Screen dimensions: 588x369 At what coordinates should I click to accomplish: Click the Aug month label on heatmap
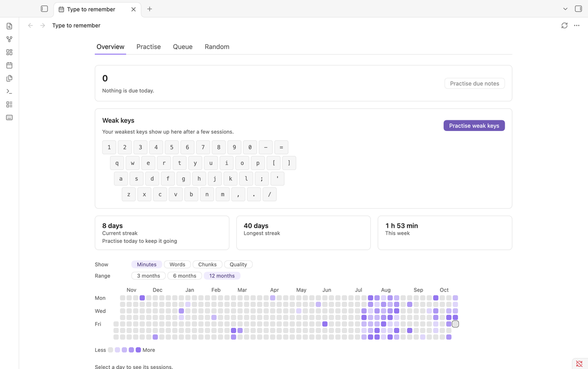click(x=386, y=290)
